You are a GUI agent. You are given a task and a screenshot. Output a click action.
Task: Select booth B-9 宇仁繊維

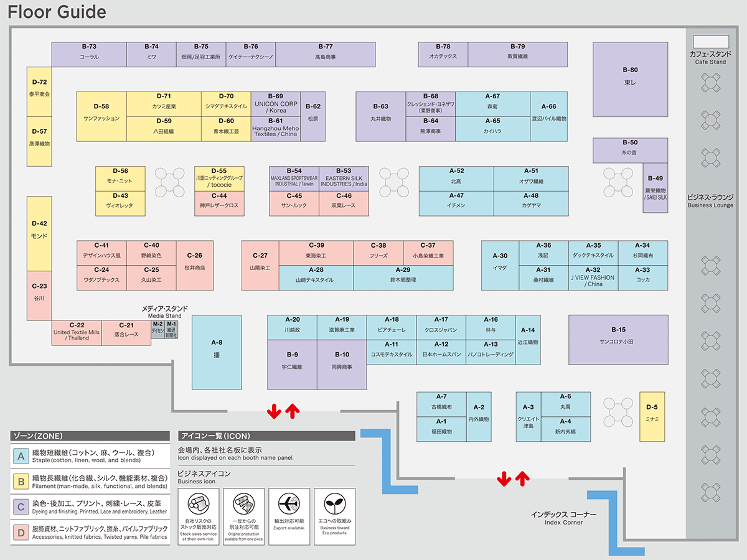click(292, 365)
